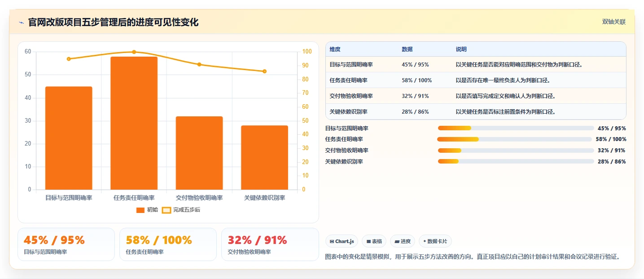The height and width of the screenshot is (279, 644).
Task: Click the description starting 以是否填写完成定义
Action: click(x=505, y=96)
